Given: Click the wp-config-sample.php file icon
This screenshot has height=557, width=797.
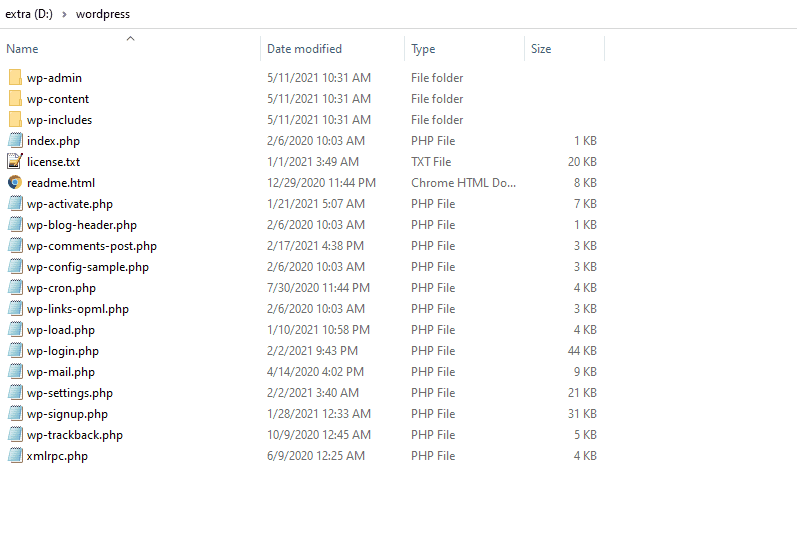Looking at the screenshot, I should (x=15, y=267).
